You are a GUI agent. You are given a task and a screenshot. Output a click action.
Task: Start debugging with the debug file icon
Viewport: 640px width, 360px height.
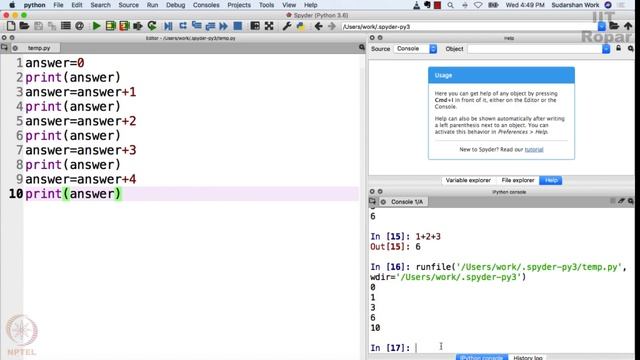(168, 27)
